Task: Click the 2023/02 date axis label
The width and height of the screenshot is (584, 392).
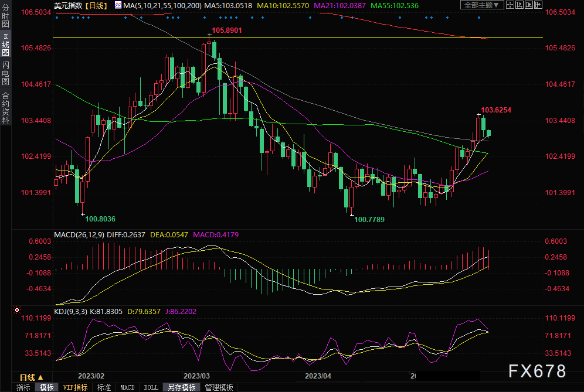Action: click(x=91, y=376)
